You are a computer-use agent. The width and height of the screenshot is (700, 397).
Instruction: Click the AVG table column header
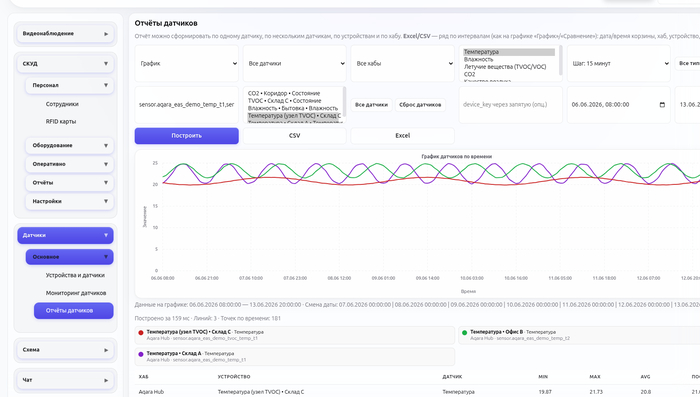pyautogui.click(x=645, y=377)
